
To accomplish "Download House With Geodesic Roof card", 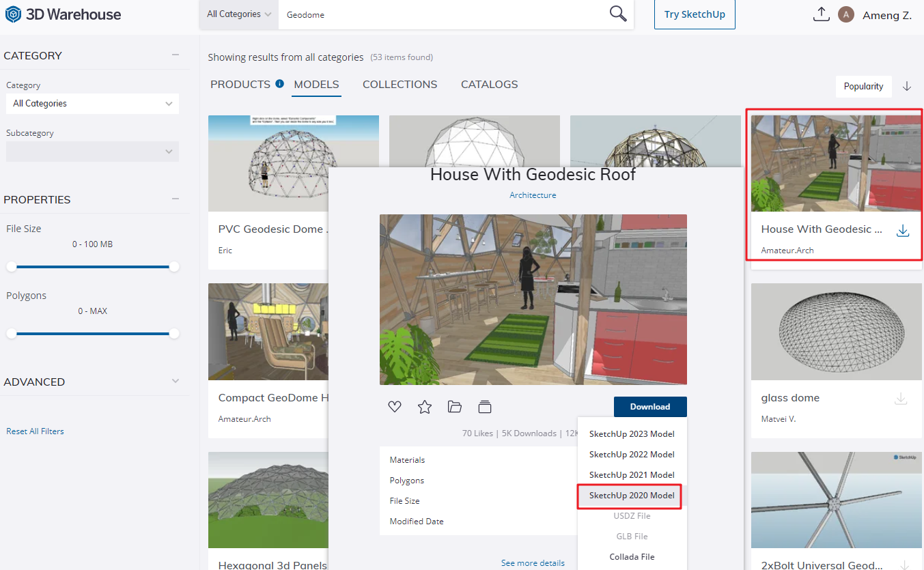I will pyautogui.click(x=903, y=231).
